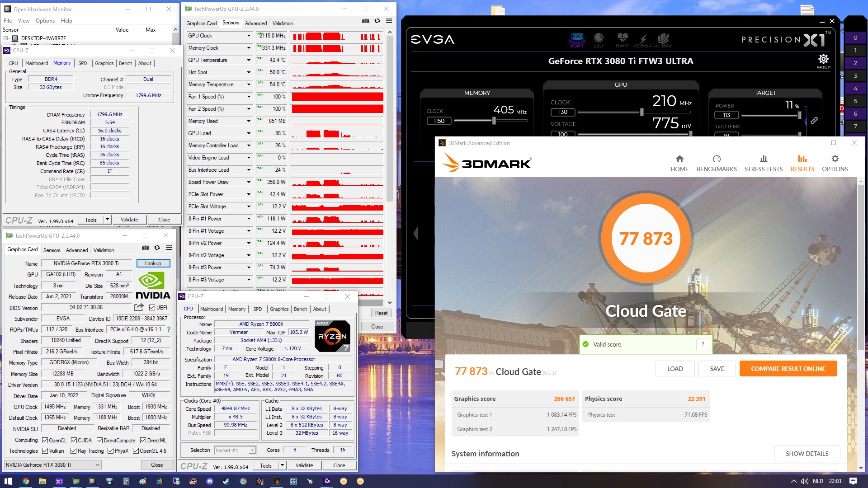Open Discord from the taskbar
This screenshot has width=868, height=488.
click(x=209, y=481)
